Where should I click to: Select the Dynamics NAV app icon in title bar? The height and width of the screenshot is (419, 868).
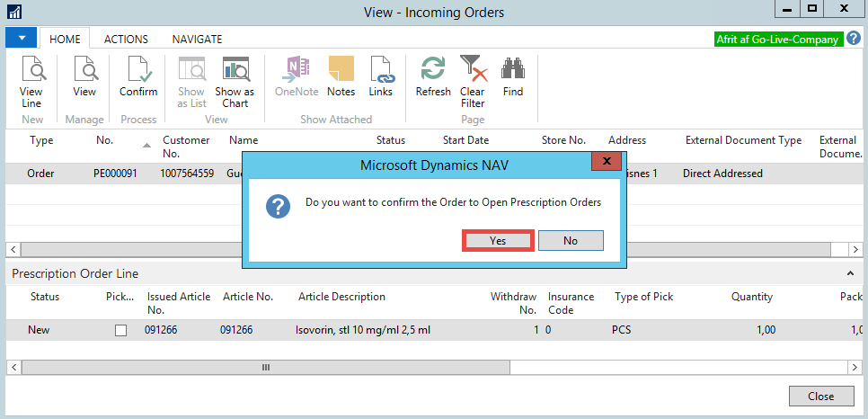click(15, 12)
